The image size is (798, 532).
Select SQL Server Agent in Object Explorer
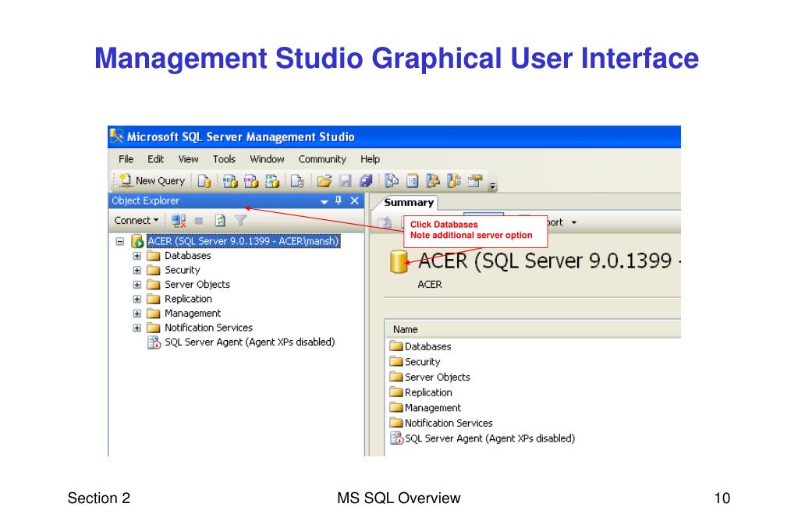pyautogui.click(x=250, y=342)
